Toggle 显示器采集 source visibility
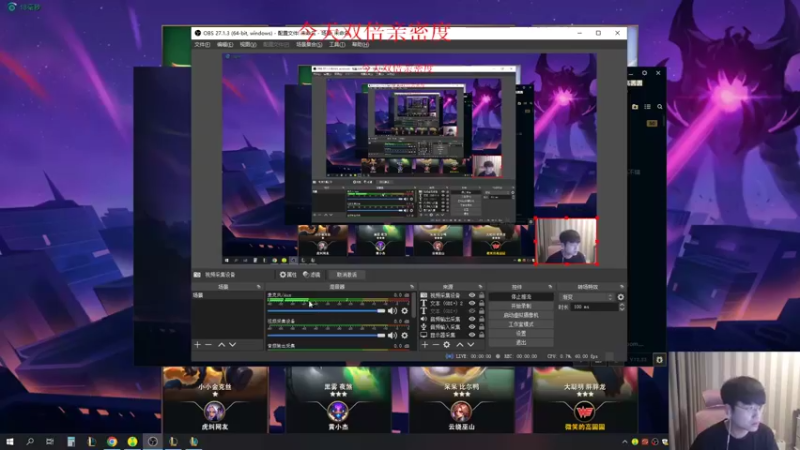This screenshot has height=450, width=800. pyautogui.click(x=472, y=335)
